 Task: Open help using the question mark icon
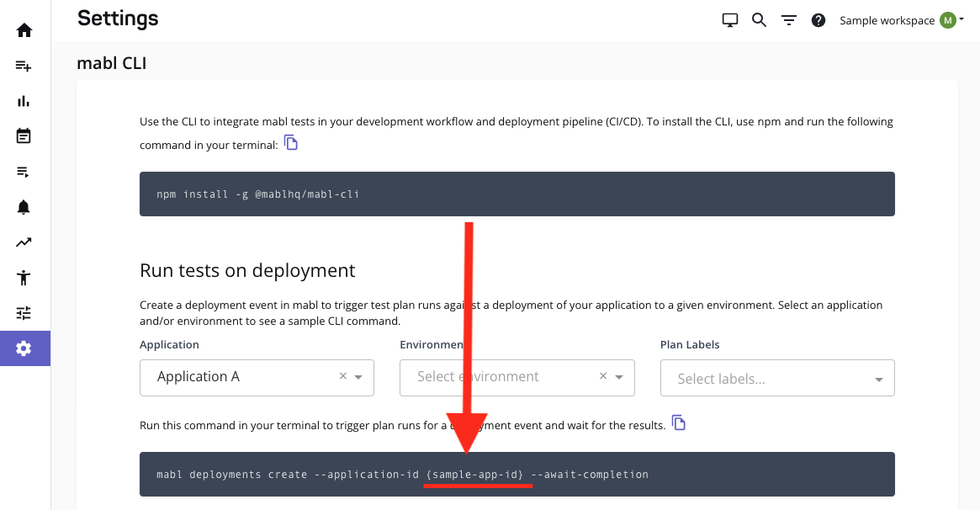818,19
